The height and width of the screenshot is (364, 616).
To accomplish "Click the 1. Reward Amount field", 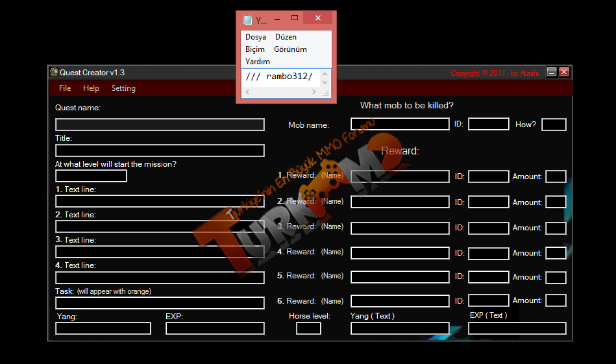I will (x=556, y=176).
